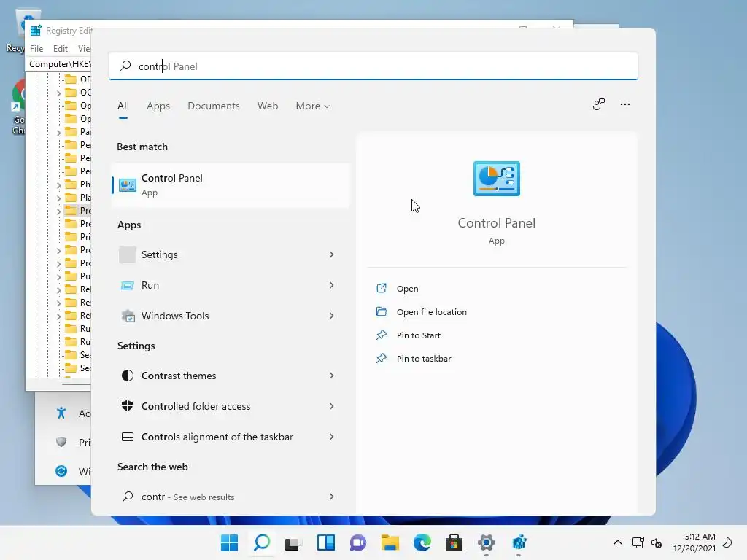Switch to Settings app on the taskbar
This screenshot has height=560, width=747.
coord(487,542)
